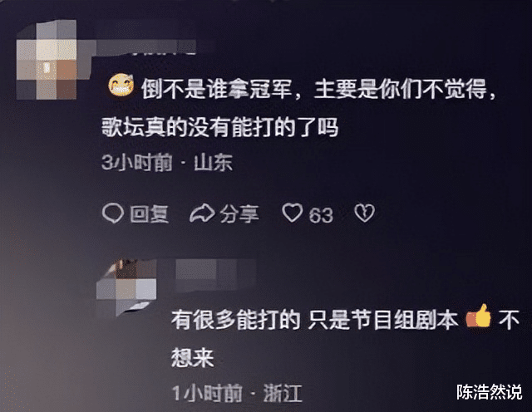532x412 pixels.
Task: Click the 1小时前 · 浙江 timestamp
Action: coord(237,394)
